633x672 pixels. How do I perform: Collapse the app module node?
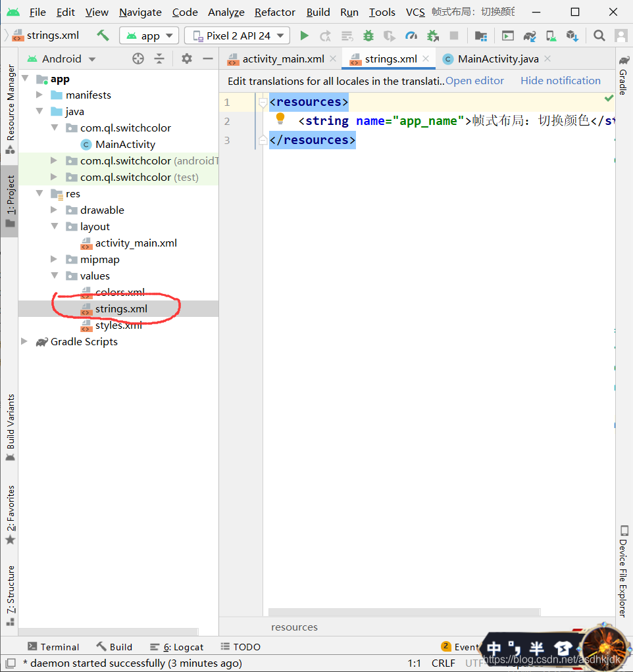(26, 78)
